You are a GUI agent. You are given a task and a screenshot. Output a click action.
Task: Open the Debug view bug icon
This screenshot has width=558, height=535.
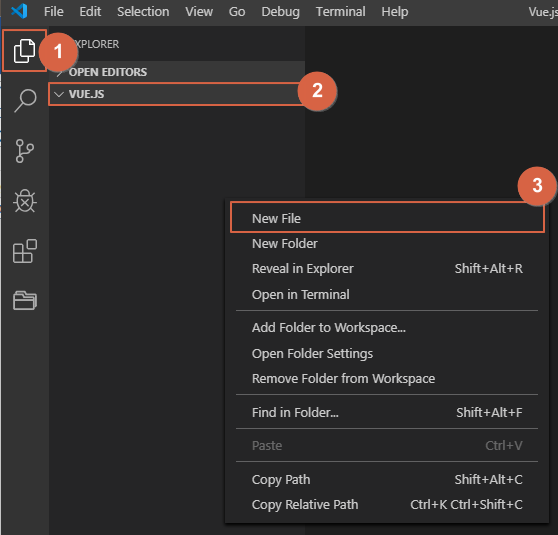point(25,201)
